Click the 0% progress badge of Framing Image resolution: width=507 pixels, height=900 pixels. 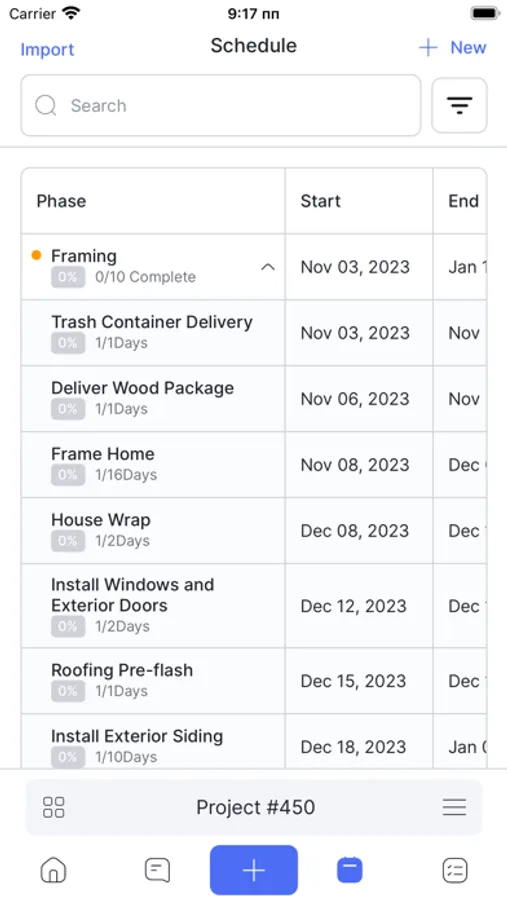[68, 277]
